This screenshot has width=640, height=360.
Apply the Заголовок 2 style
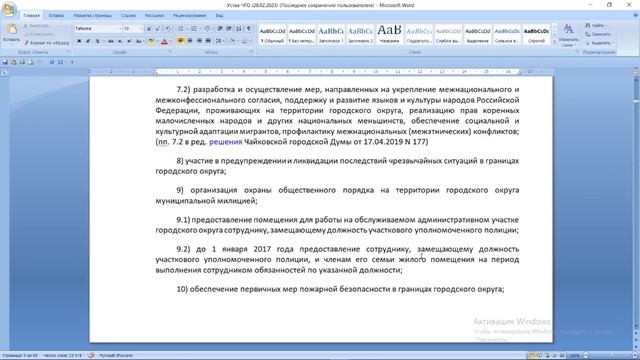pos(360,35)
